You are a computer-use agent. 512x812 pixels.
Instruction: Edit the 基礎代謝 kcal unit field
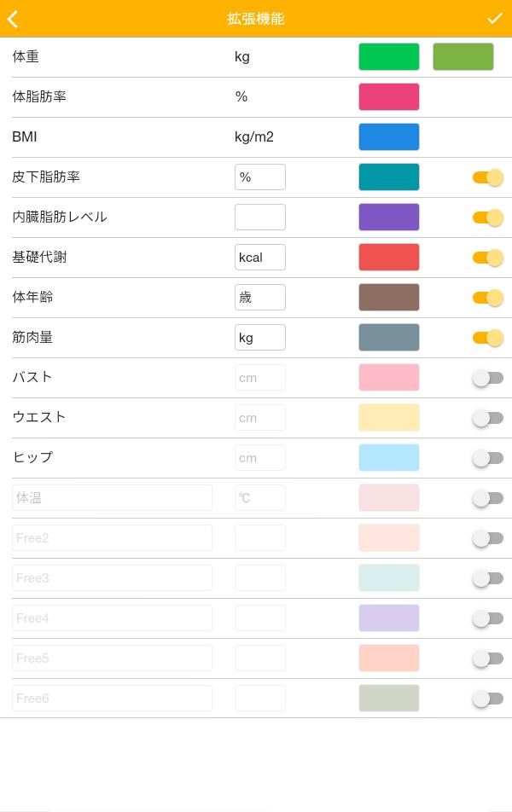pos(260,258)
